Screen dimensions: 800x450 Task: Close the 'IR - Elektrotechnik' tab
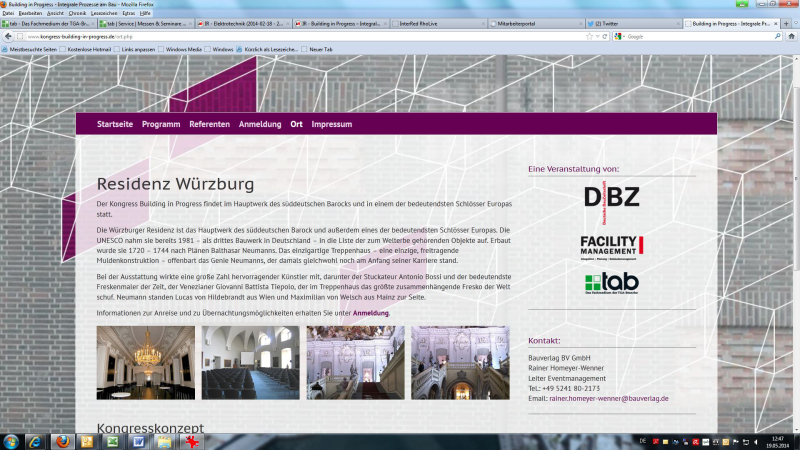(x=288, y=23)
